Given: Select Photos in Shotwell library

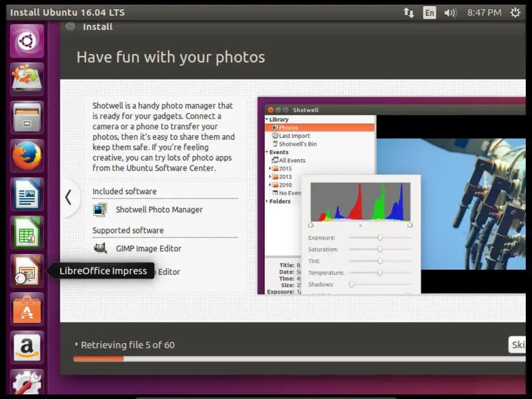Looking at the screenshot, I should 320,128.
